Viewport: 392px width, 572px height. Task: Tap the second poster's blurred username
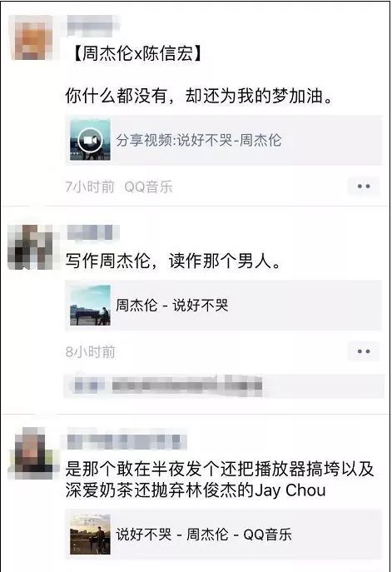(x=93, y=232)
